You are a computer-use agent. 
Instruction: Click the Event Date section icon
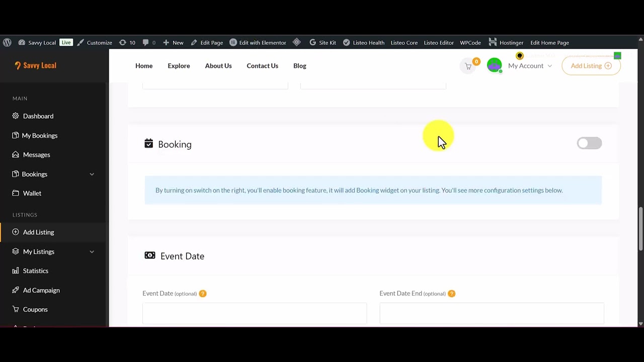click(150, 255)
